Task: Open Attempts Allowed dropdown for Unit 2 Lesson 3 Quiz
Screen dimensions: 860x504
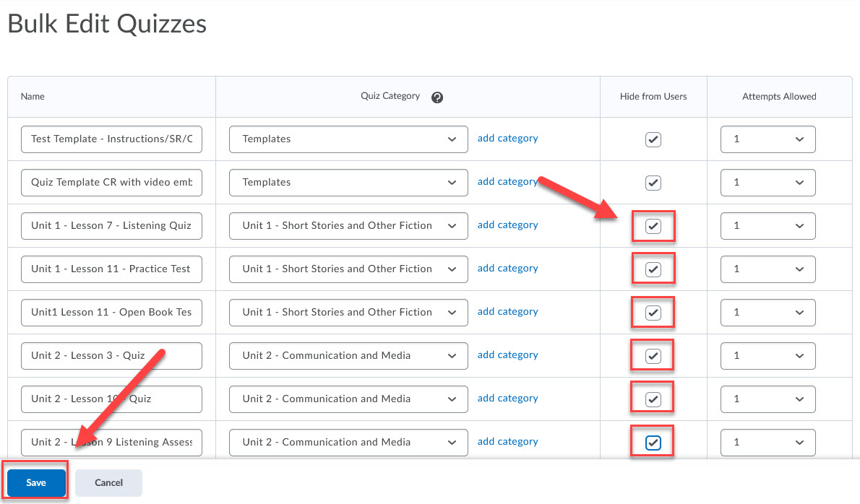Action: point(767,355)
